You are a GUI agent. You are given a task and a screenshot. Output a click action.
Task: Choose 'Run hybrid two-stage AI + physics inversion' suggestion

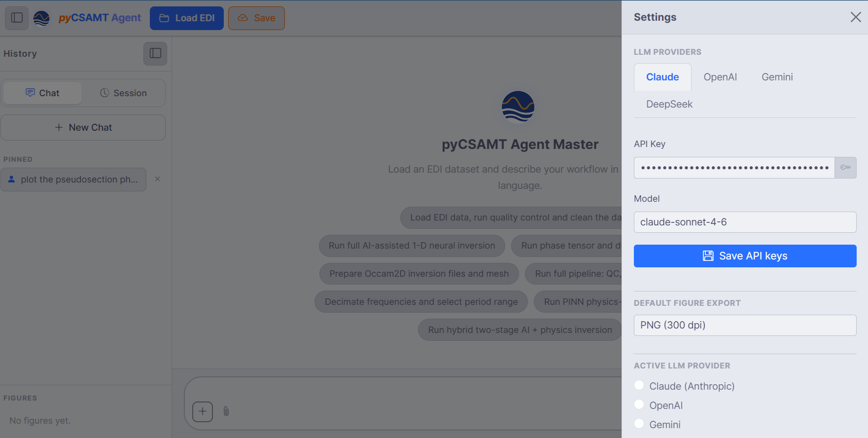[x=520, y=330]
